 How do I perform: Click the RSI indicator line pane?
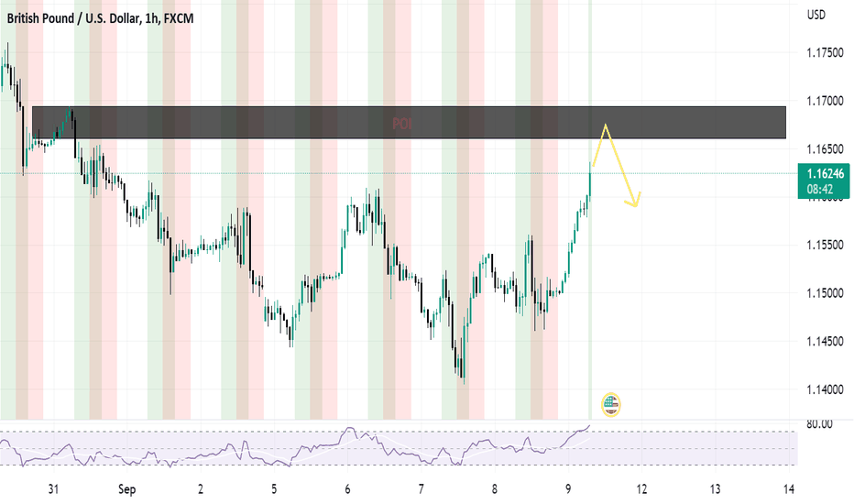pos(398,448)
